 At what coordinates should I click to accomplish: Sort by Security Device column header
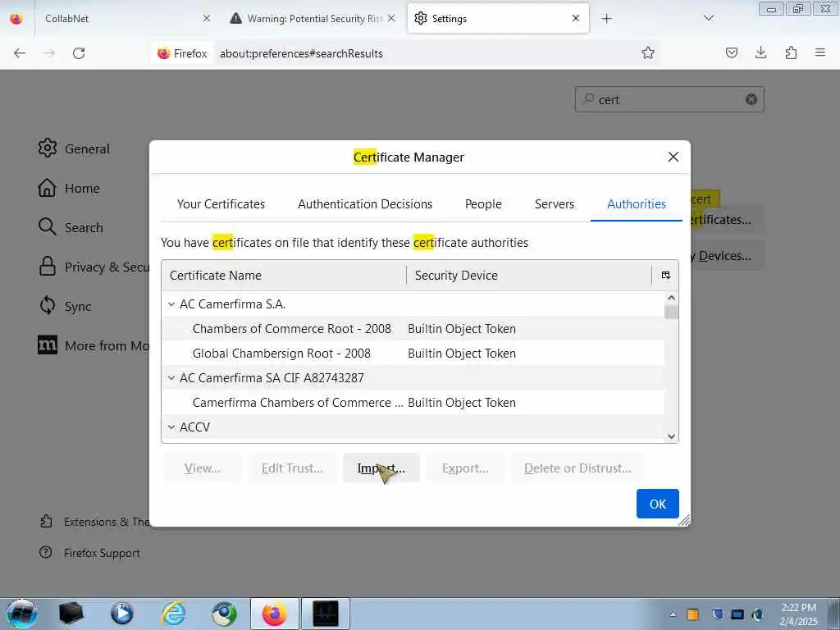click(x=529, y=276)
